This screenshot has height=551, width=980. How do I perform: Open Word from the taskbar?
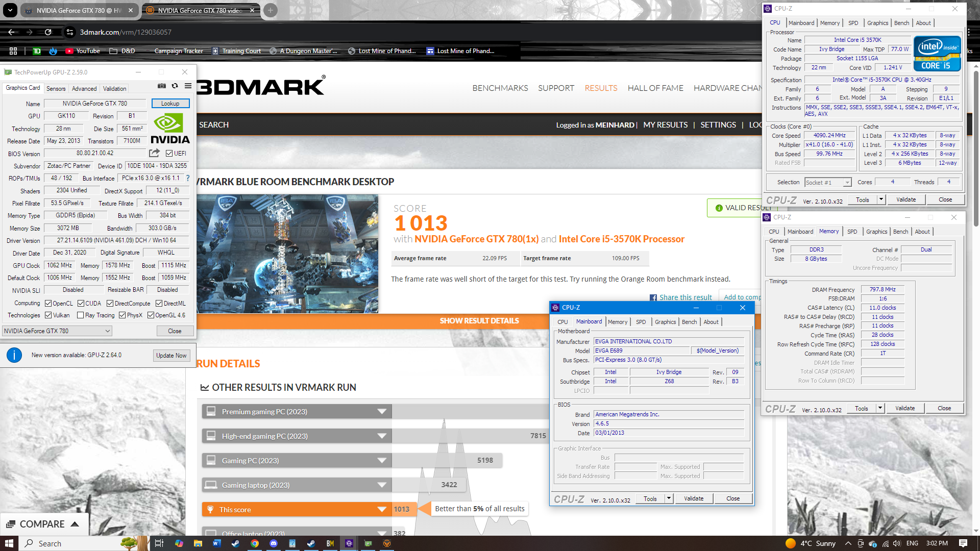pos(216,543)
